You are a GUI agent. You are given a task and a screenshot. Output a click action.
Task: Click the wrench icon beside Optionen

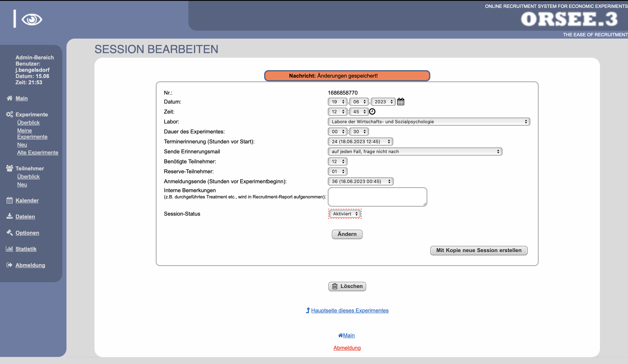coord(10,233)
